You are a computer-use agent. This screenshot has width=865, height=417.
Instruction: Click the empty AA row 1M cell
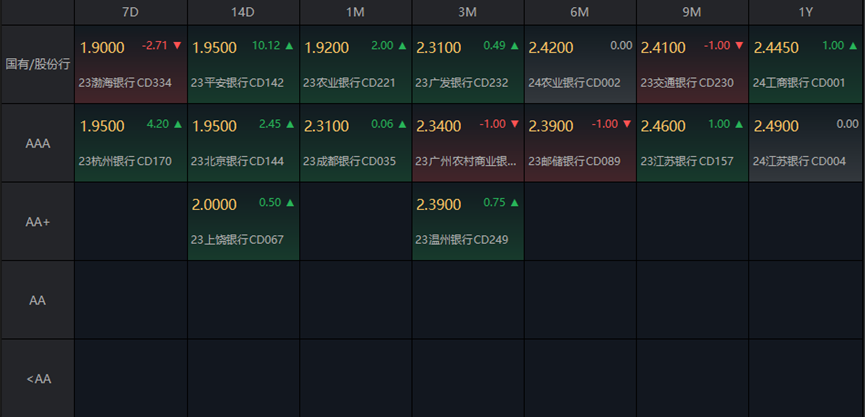[x=355, y=300]
